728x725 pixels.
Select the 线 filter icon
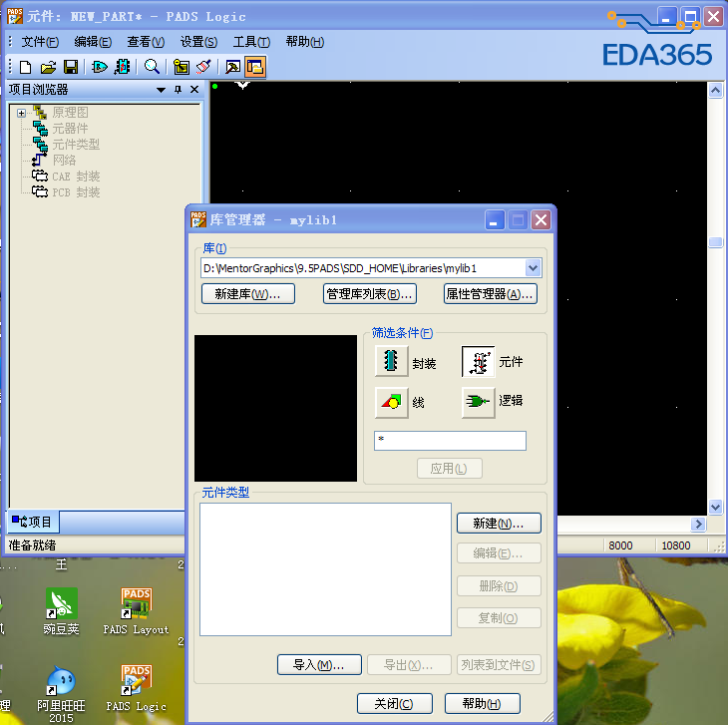[x=391, y=402]
